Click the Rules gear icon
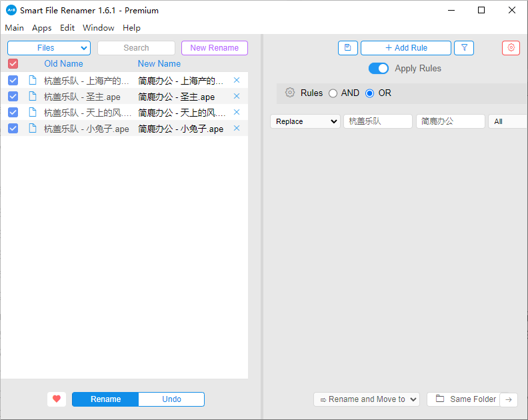This screenshot has height=420, width=528. [290, 93]
